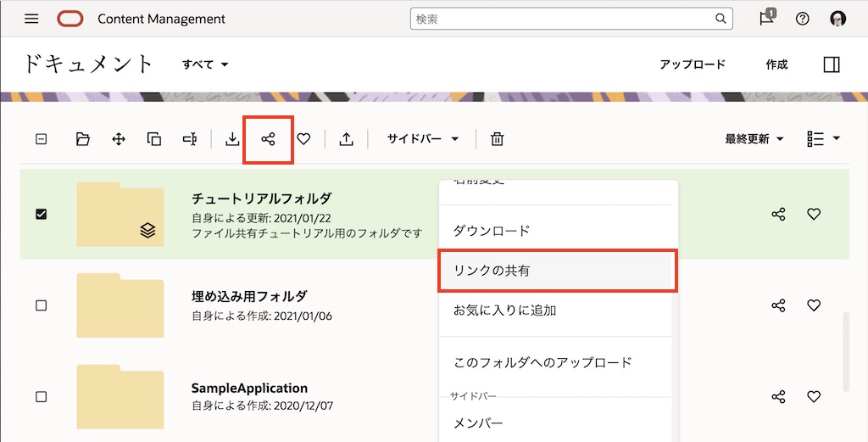The width and height of the screenshot is (868, 442).
Task: Click the trash delete icon
Action: pyautogui.click(x=498, y=139)
